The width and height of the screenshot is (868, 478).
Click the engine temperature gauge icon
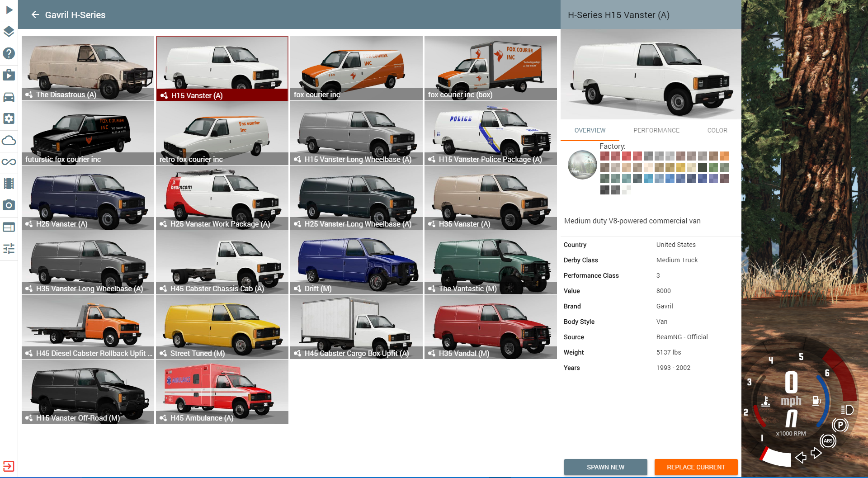[x=766, y=401]
